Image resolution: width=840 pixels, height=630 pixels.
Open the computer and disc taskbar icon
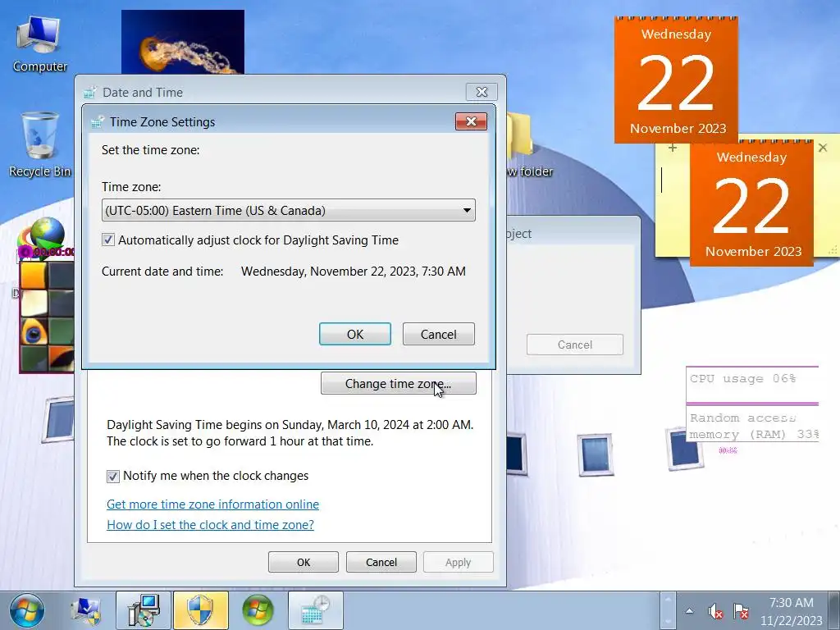(144, 610)
